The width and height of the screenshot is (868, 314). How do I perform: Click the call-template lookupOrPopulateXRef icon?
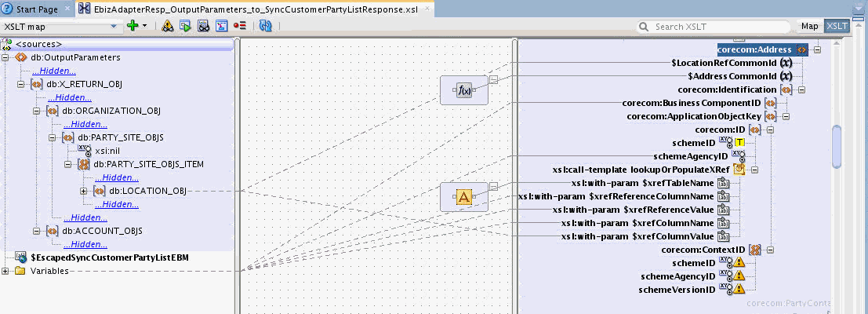(x=739, y=170)
